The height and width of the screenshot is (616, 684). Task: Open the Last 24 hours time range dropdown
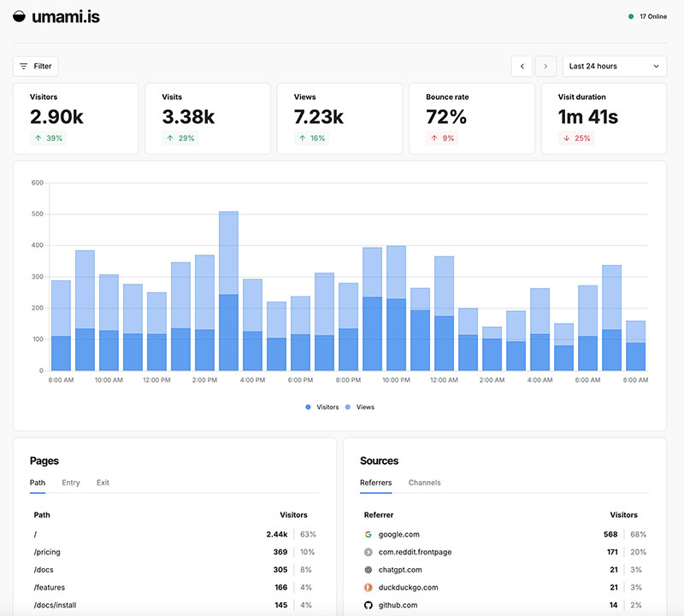(612, 66)
